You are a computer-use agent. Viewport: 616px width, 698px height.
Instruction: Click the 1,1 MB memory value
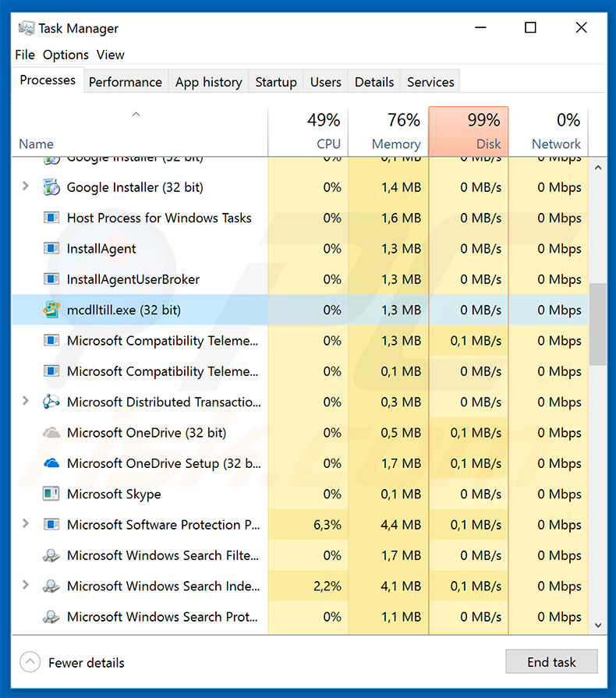coord(401,617)
